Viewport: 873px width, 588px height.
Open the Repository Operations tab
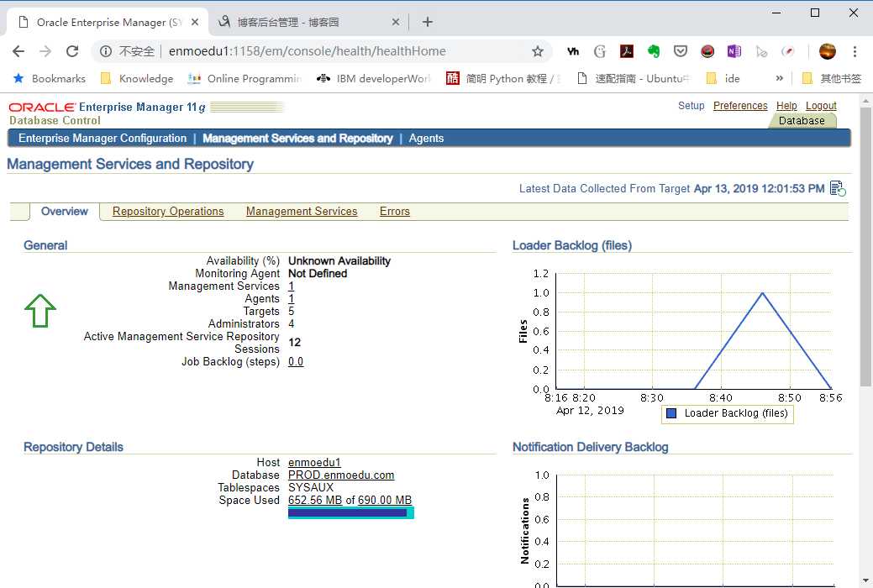coord(168,212)
